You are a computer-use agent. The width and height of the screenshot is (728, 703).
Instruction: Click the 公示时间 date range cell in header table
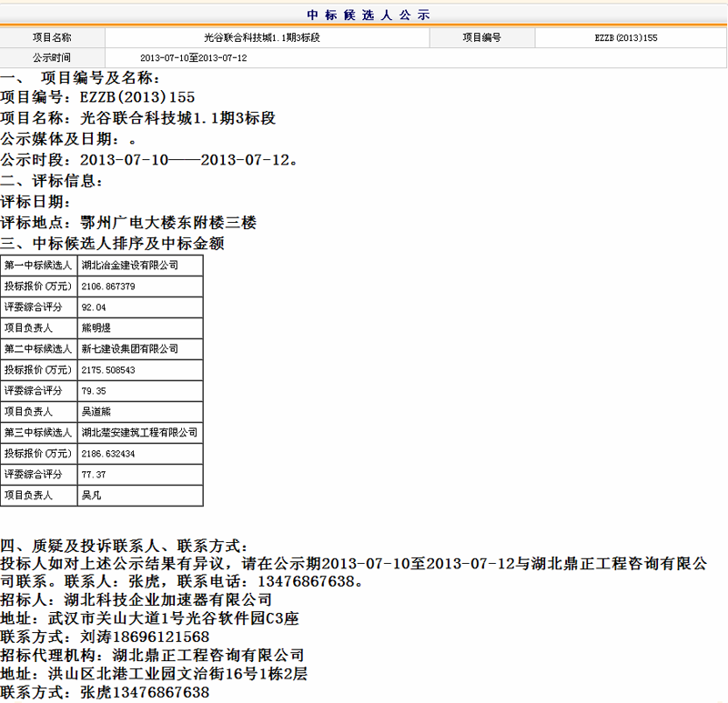point(192,58)
